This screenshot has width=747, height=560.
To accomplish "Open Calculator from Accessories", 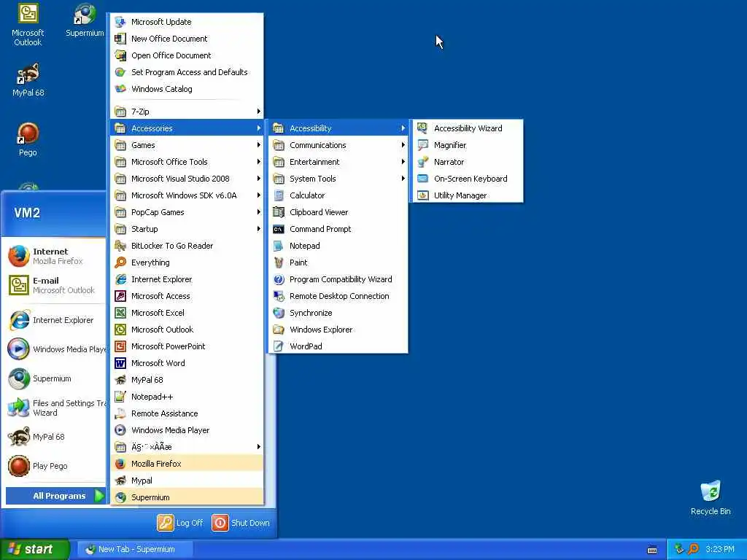I will click(x=338, y=195).
